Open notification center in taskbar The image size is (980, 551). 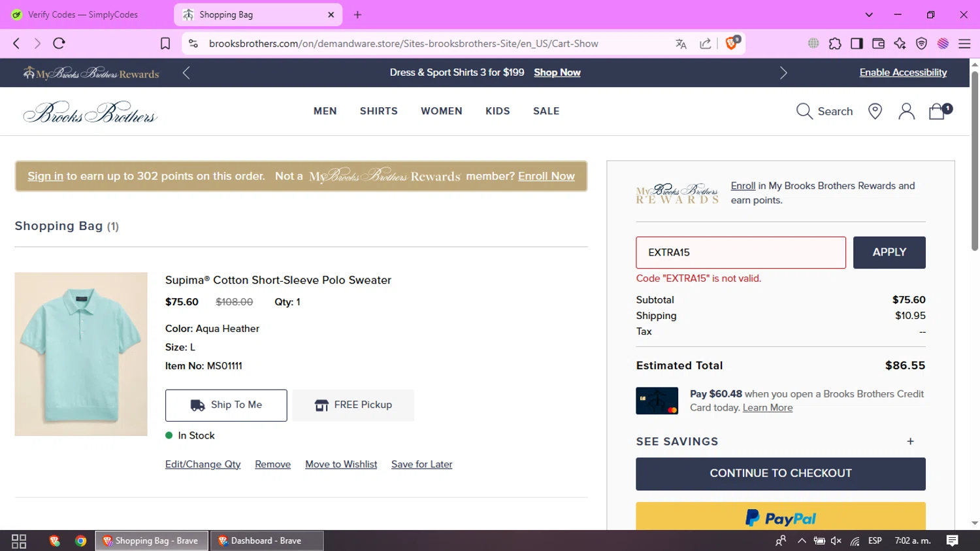click(x=953, y=541)
